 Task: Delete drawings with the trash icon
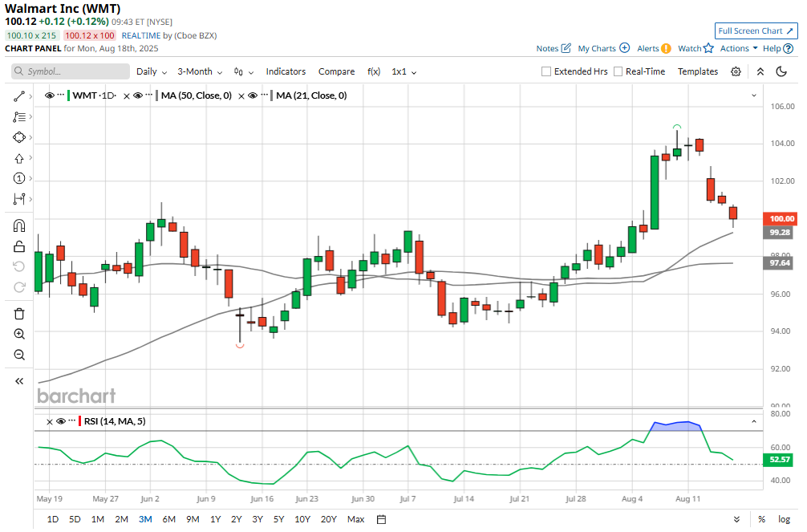click(19, 314)
